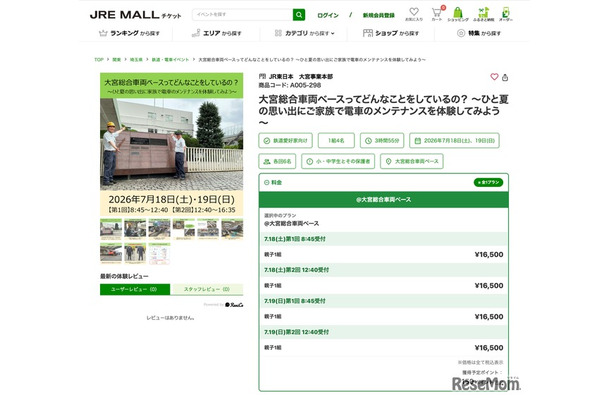Select the last white diagram thumbnail
Viewport: 610px width, 400px height.
[160, 253]
